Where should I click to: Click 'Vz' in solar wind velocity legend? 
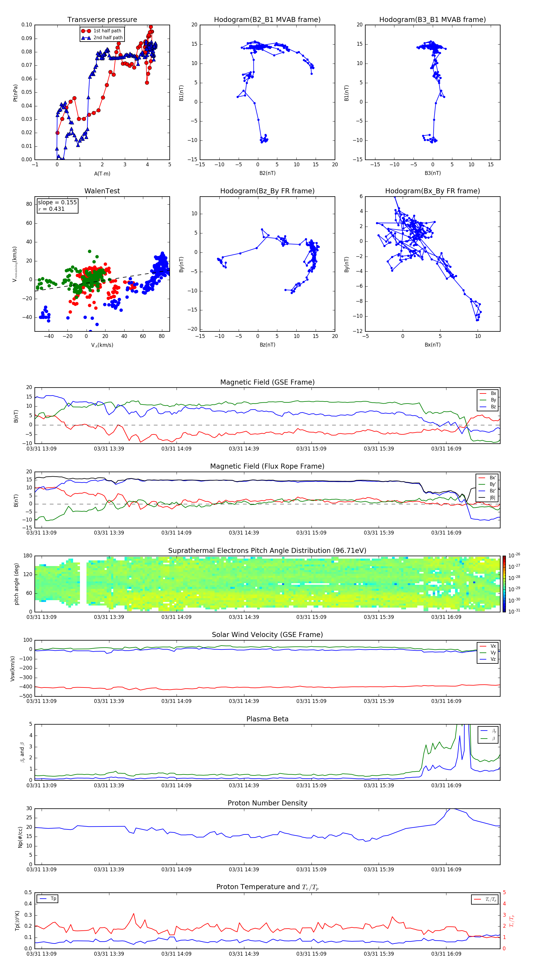[x=488, y=659]
